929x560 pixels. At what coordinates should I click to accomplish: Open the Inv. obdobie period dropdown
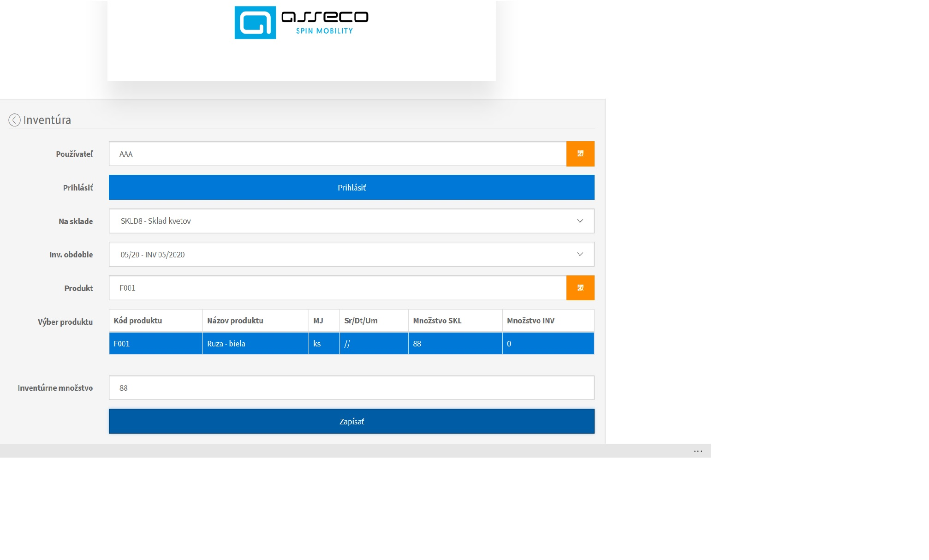[x=351, y=254]
